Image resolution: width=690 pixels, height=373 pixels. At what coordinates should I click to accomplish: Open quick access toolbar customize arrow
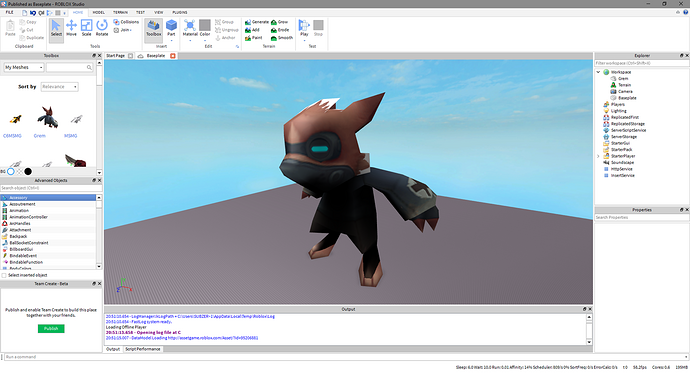65,13
